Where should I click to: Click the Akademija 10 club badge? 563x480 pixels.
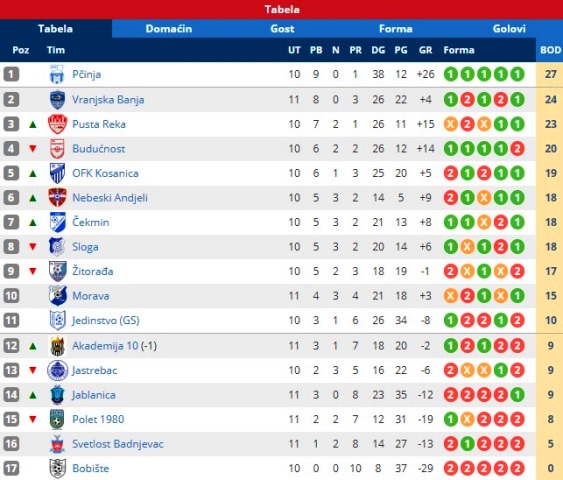point(57,346)
